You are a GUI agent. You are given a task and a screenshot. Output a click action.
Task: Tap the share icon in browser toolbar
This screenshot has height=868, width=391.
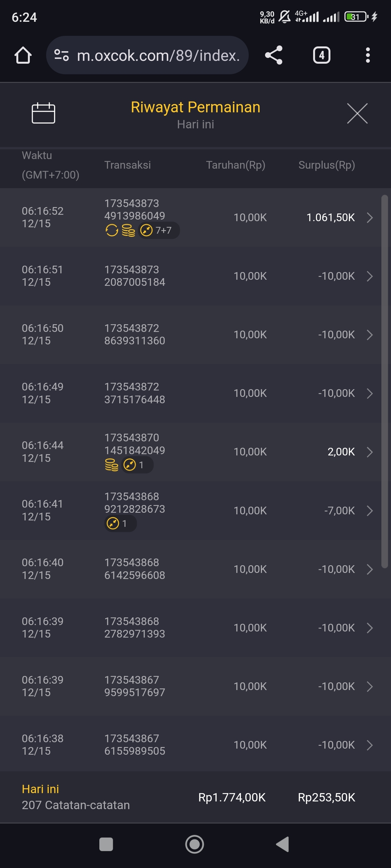tap(273, 55)
